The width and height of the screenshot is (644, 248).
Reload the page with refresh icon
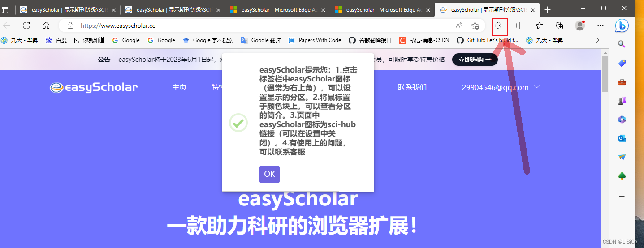(x=26, y=26)
